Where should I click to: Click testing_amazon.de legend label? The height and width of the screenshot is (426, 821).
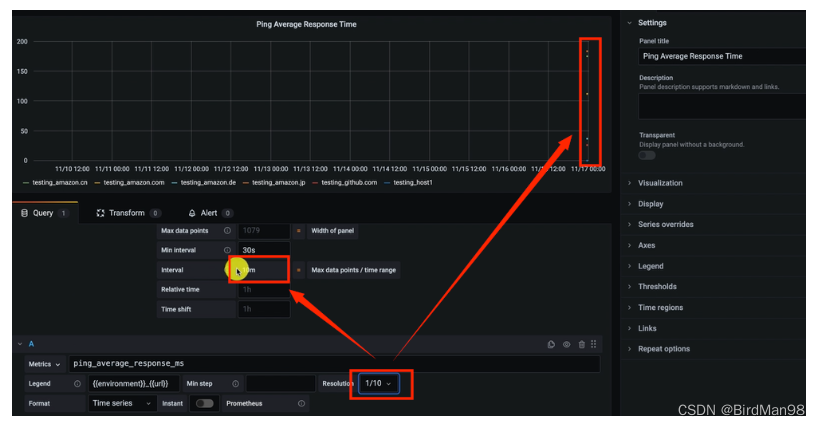[208, 183]
